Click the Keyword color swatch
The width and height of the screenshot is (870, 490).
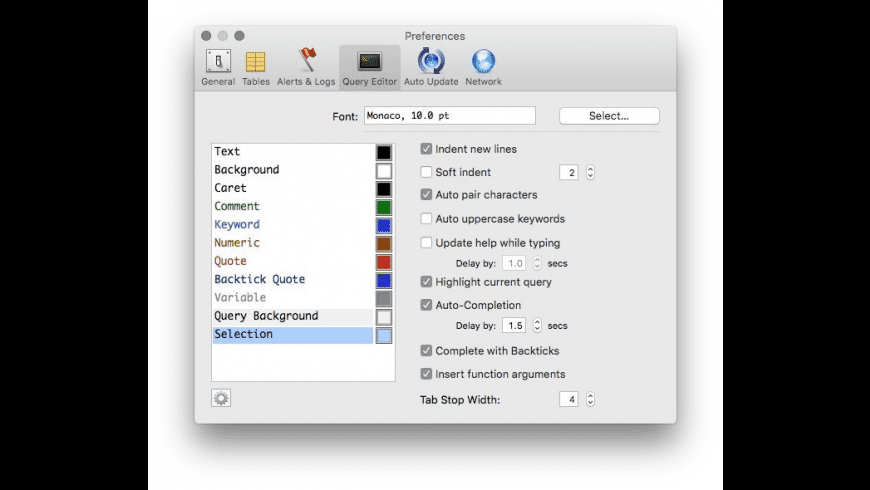(383, 225)
